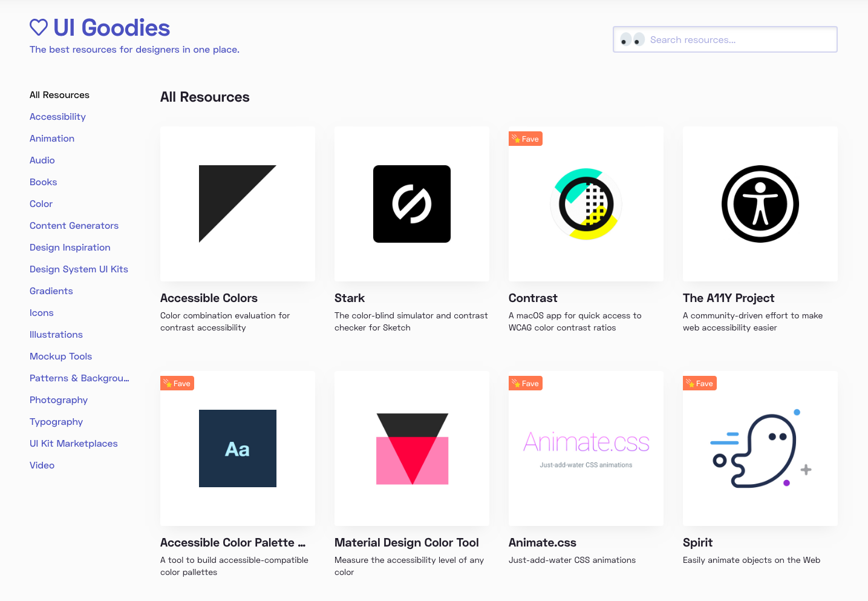Go to Icons category

[42, 313]
